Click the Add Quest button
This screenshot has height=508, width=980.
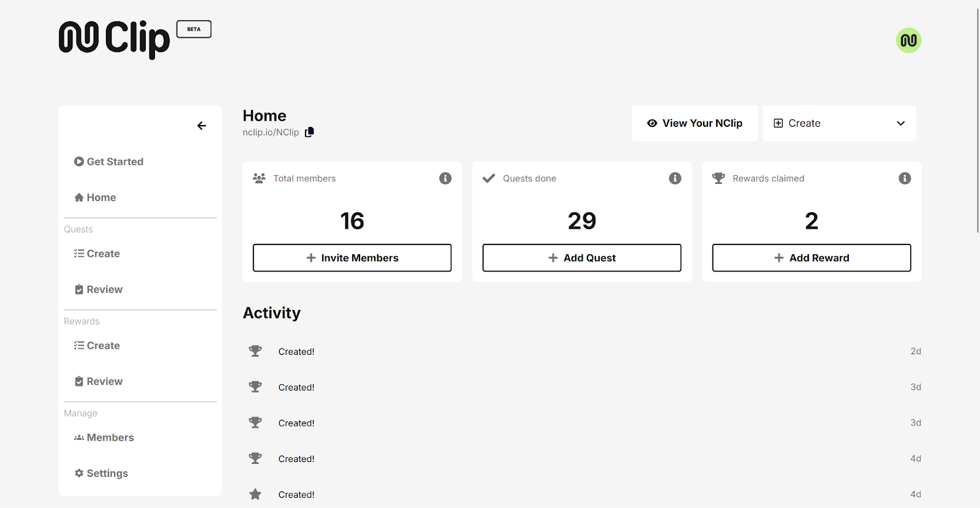[x=582, y=258]
